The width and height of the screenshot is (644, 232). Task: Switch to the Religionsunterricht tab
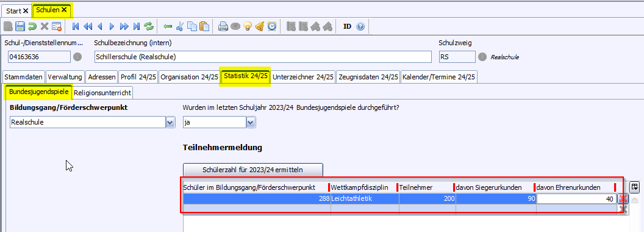tap(103, 93)
